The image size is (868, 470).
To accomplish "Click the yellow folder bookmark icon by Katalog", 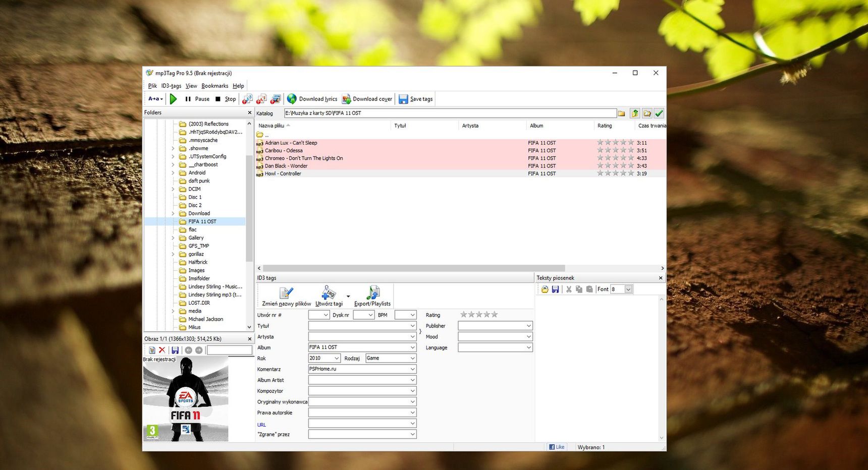I will coord(647,113).
